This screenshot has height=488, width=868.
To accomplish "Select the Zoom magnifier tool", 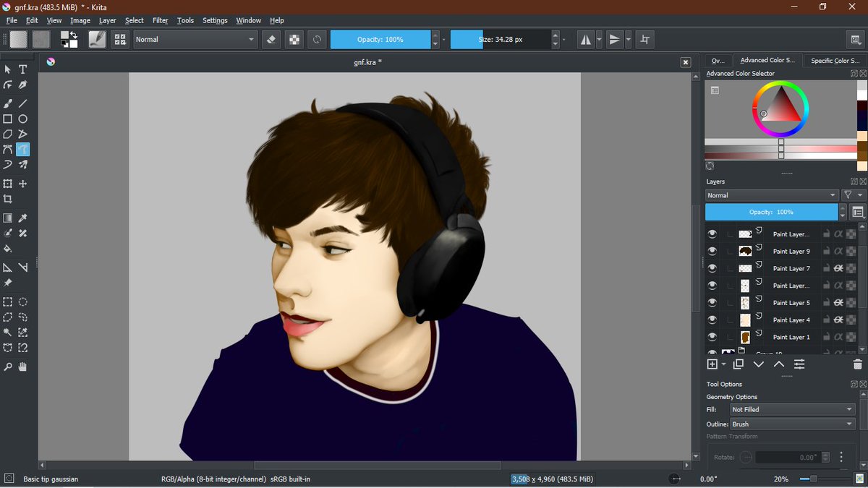I will tap(8, 367).
